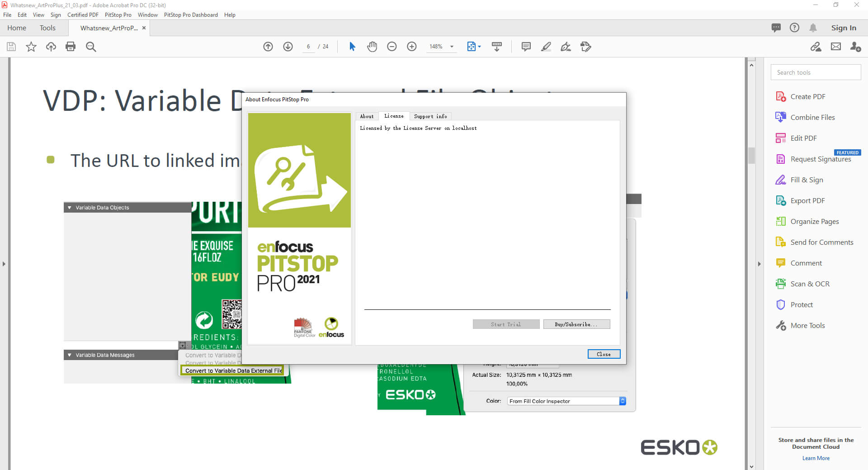Send file by email envelope icon
Image resolution: width=868 pixels, height=470 pixels.
(836, 47)
